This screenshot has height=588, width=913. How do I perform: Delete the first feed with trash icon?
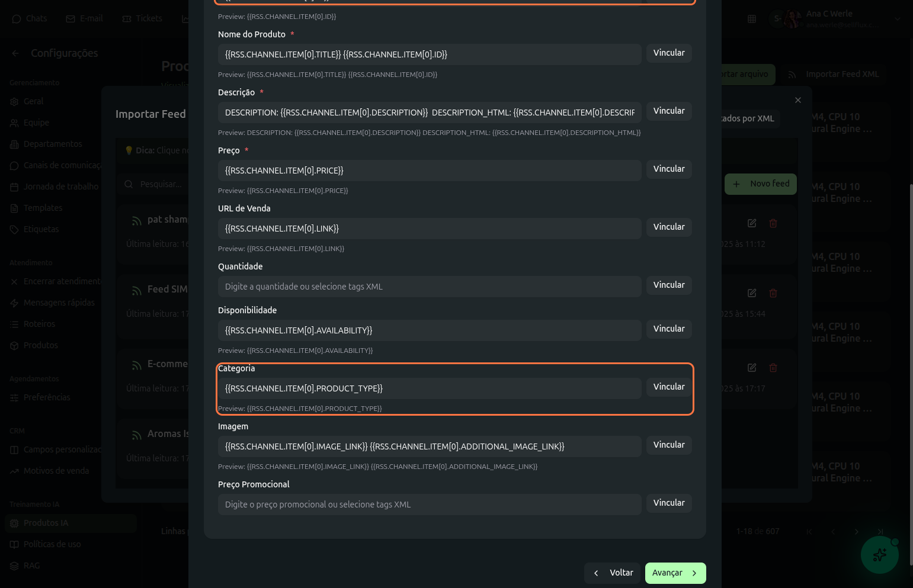[773, 223]
